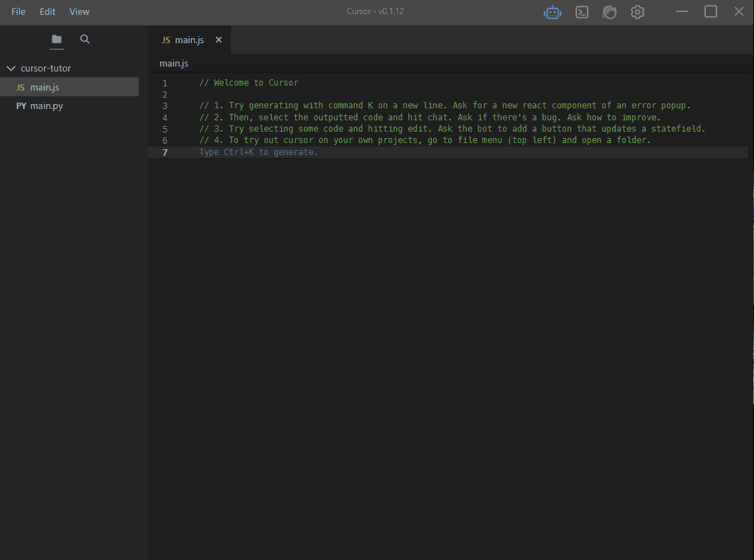Place cursor in comment line starting '// 1. Try generating'
The image size is (754, 560).
(x=445, y=105)
